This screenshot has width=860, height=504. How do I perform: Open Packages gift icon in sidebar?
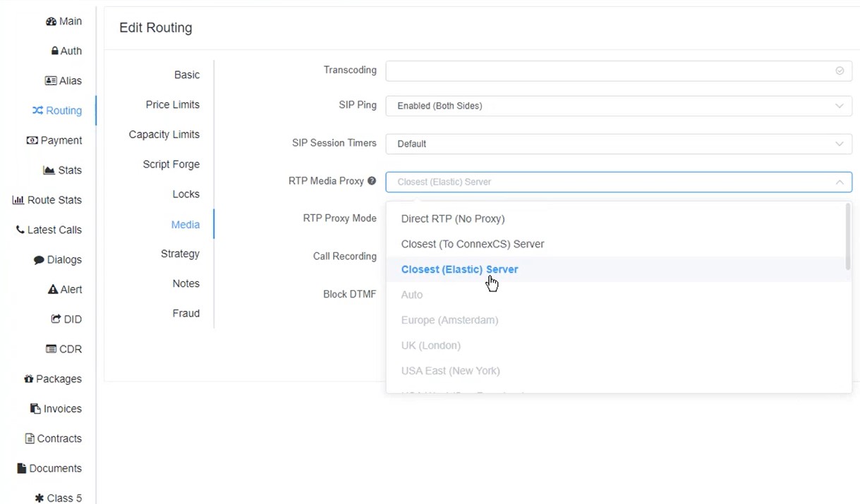(29, 379)
